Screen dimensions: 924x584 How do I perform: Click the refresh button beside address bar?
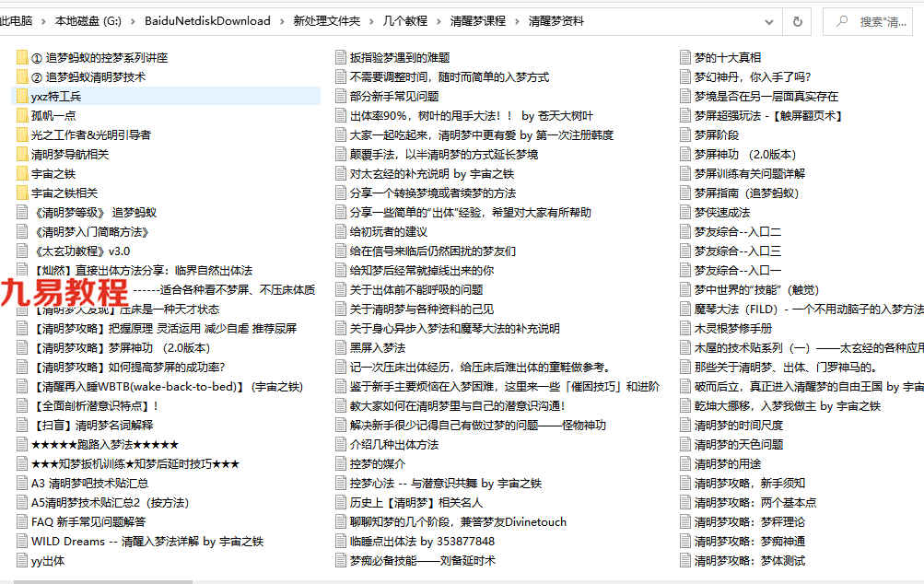[x=797, y=22]
